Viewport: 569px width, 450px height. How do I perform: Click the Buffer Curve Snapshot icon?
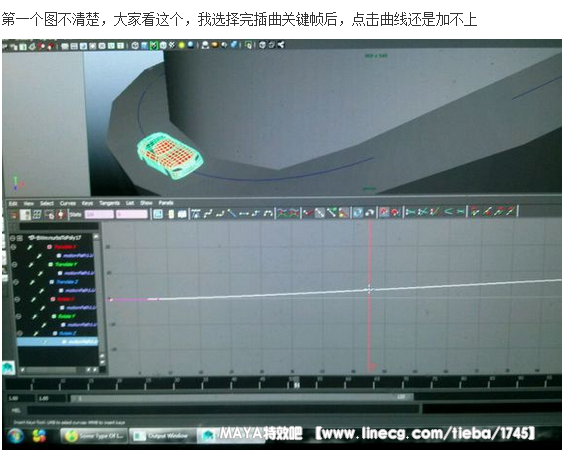(x=282, y=213)
